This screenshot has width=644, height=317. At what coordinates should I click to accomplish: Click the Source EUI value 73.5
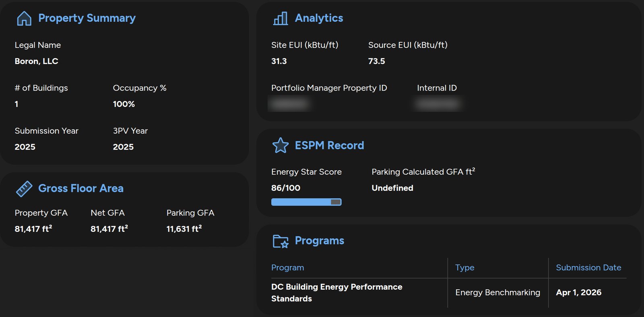point(377,61)
